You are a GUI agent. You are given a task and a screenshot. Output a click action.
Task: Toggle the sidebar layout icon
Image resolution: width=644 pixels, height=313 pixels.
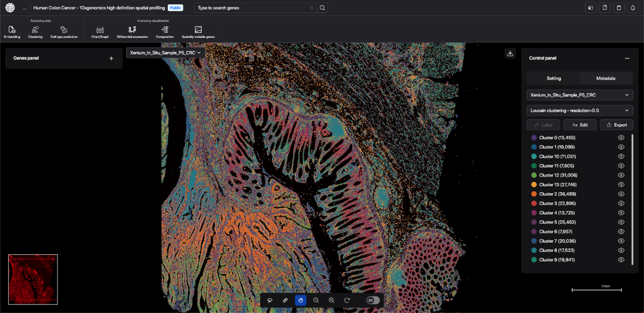pos(590,8)
